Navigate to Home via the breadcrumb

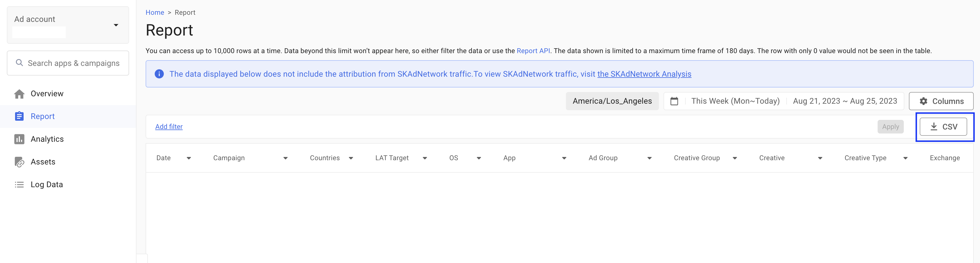pyautogui.click(x=154, y=12)
